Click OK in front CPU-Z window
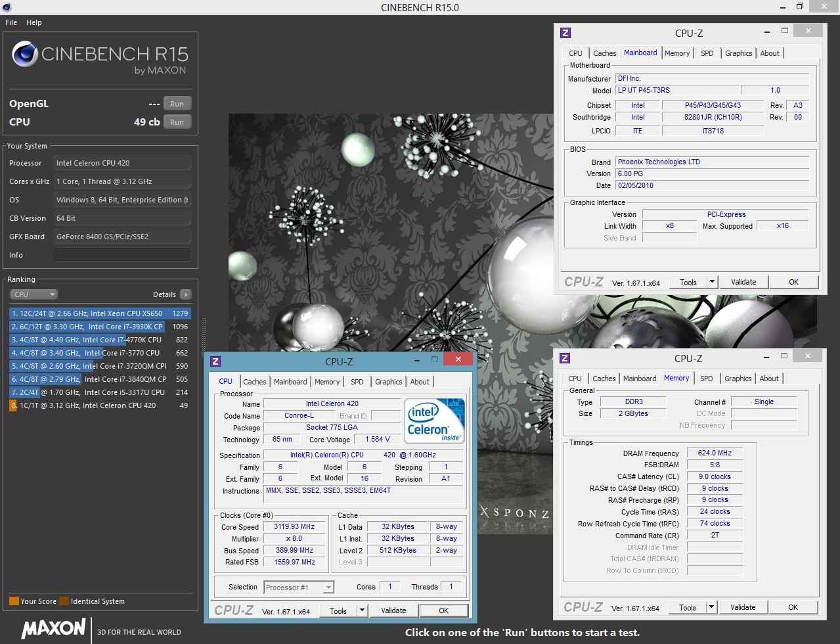The image size is (840, 644). pos(444,610)
